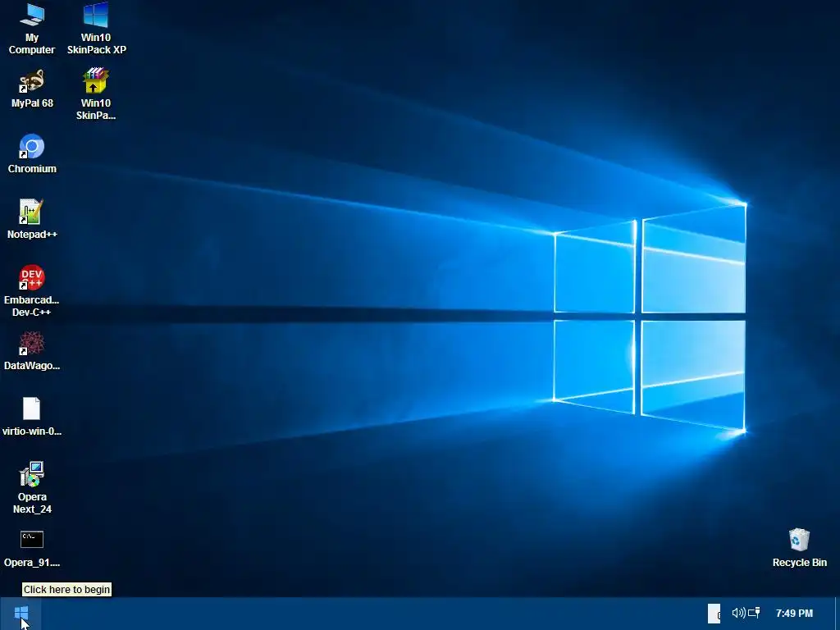Click the "Opera Next_24" label text

[x=32, y=503]
